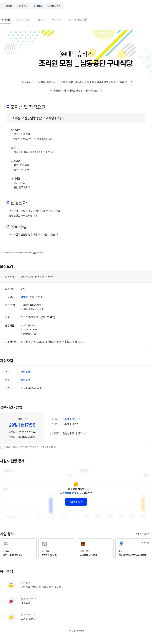This screenshot has width=152, height=644.
Task: Click the 기숙사 지원 benefit tag
Action: tap(54, 6)
